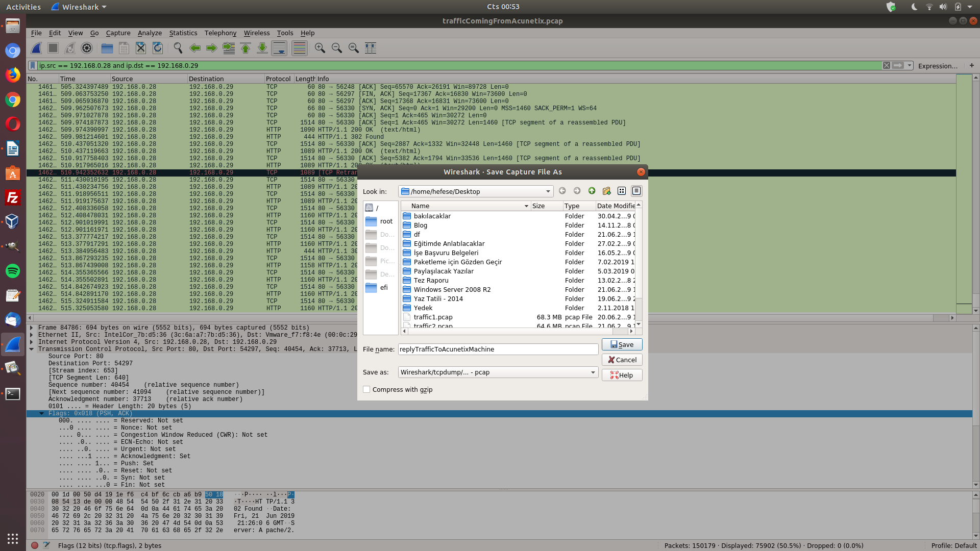Open the Save as file type dropdown

click(x=593, y=372)
